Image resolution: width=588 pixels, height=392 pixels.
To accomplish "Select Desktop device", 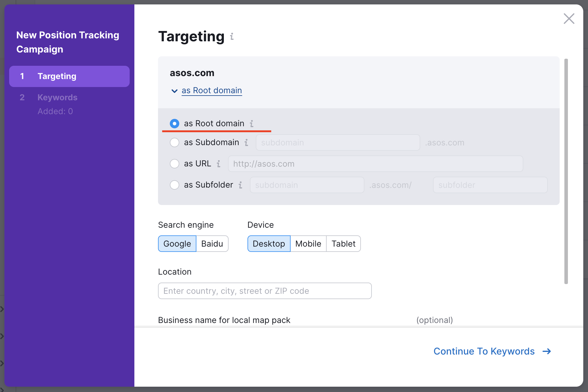I will (x=269, y=244).
